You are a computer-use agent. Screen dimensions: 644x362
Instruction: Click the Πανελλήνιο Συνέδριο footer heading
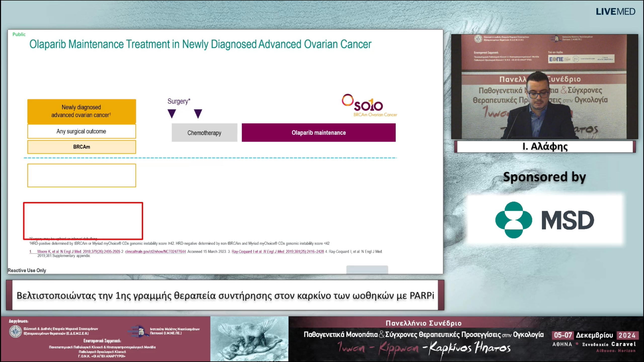424,323
